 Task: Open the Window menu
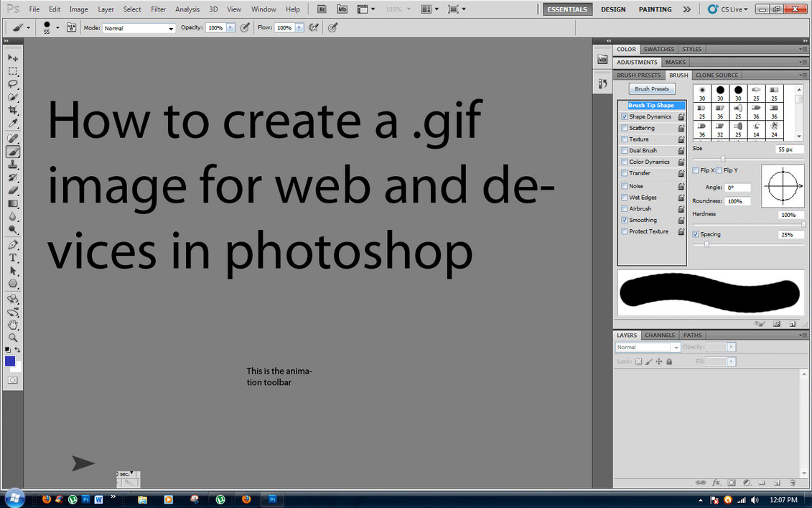263,9
